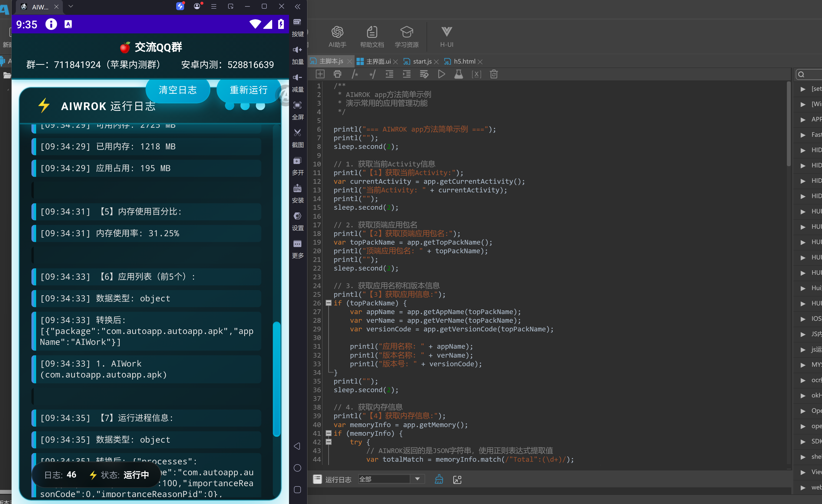Expand the APP tree node
Image resolution: width=822 pixels, height=504 pixels.
tap(803, 120)
